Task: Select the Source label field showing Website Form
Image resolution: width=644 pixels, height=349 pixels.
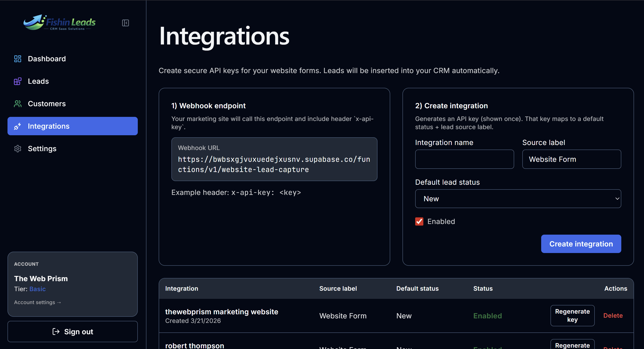Action: click(572, 159)
